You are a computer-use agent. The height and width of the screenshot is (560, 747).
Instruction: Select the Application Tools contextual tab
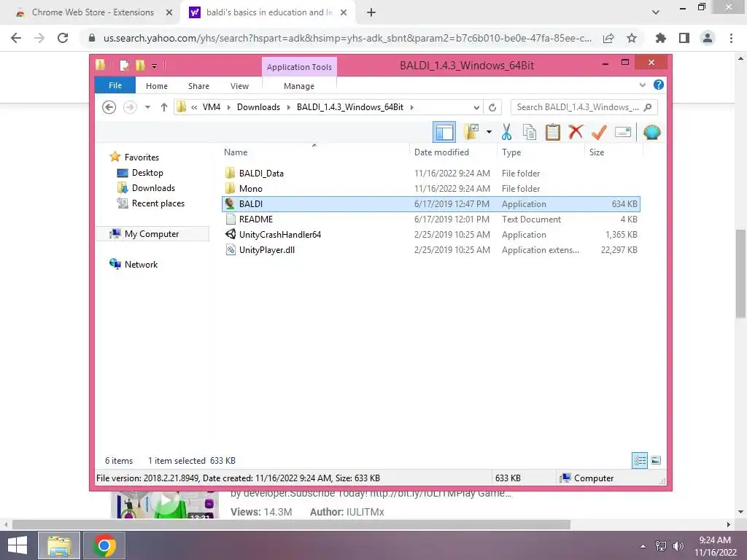click(299, 67)
